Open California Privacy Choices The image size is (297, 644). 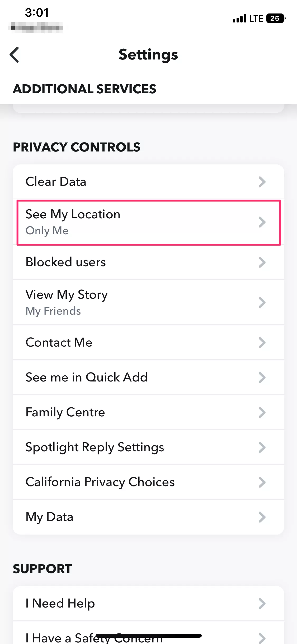point(148,482)
